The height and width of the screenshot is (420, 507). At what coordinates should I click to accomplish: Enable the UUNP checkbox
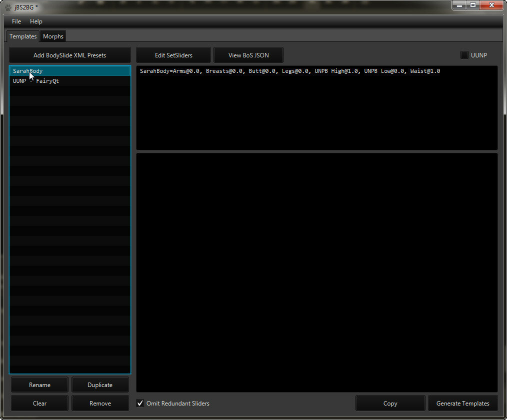(464, 55)
